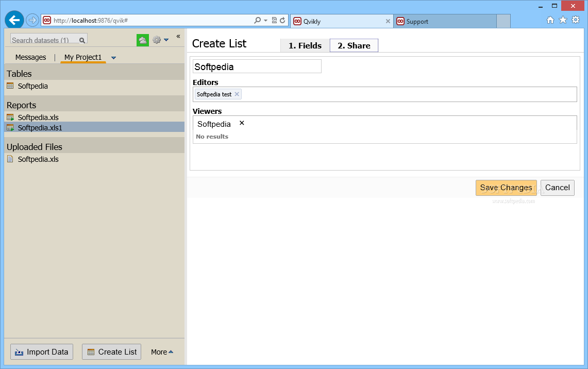588x369 pixels.
Task: Click the Cancel button
Action: point(557,188)
